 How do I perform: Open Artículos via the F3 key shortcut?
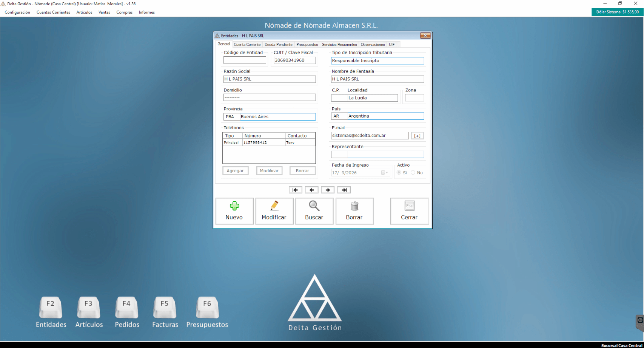point(89,312)
